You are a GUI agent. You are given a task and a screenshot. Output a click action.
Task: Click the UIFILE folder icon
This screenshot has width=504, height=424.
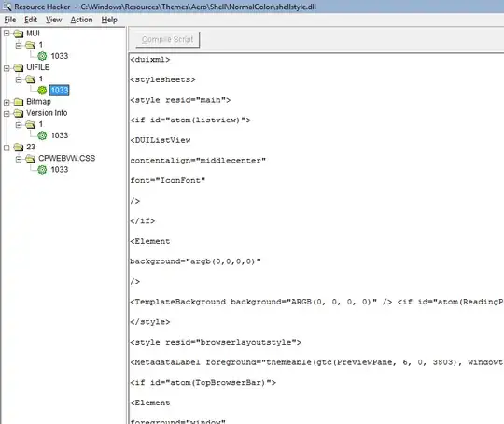[x=19, y=68]
